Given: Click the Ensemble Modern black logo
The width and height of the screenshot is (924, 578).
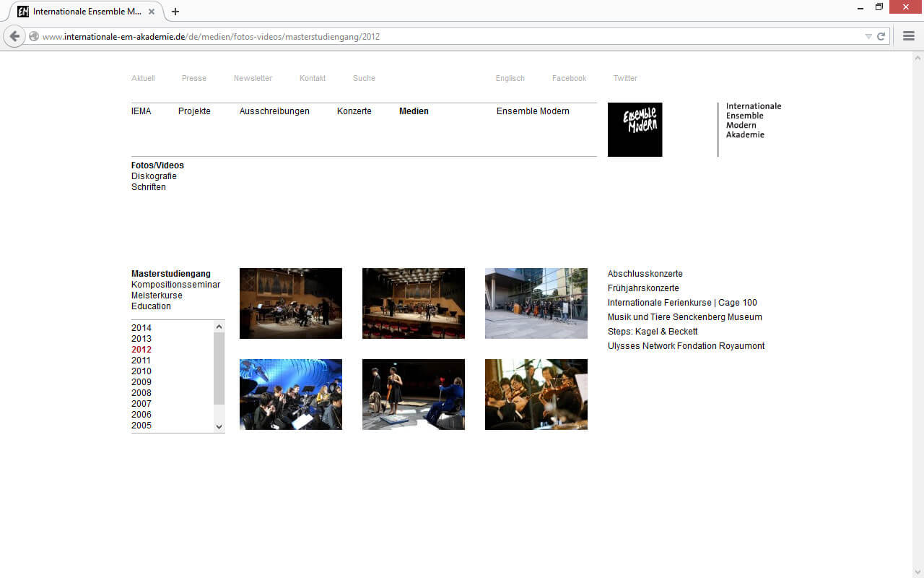Looking at the screenshot, I should click(x=635, y=129).
